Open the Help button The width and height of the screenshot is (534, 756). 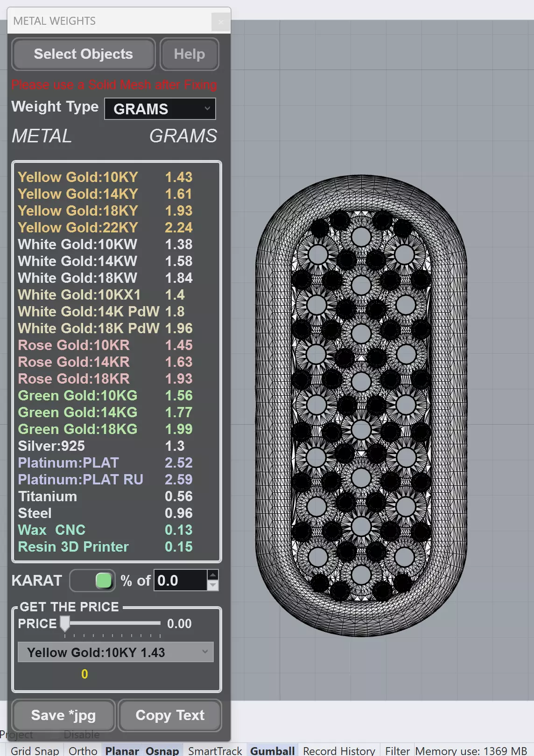(x=190, y=54)
